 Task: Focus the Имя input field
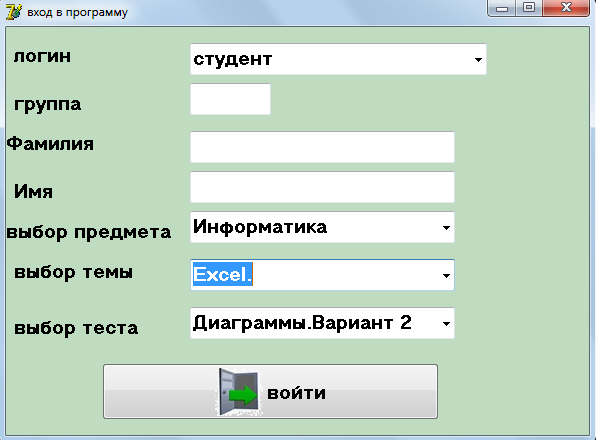click(x=322, y=187)
